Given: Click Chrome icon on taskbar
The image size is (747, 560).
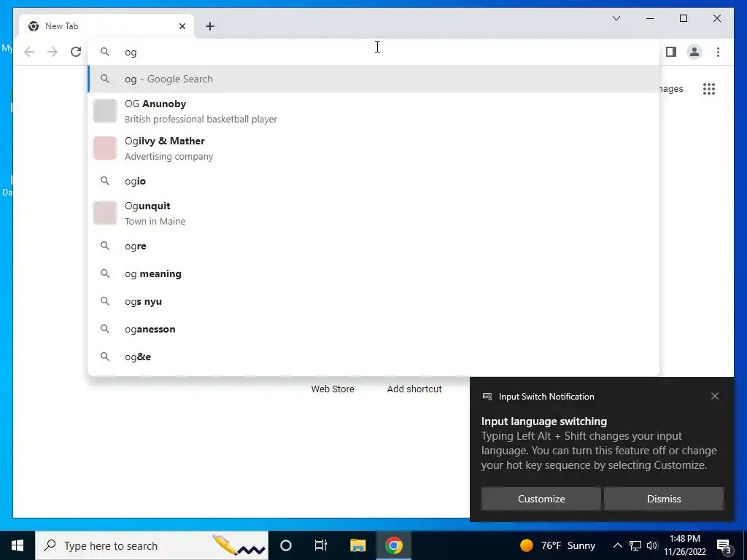Looking at the screenshot, I should (x=393, y=545).
